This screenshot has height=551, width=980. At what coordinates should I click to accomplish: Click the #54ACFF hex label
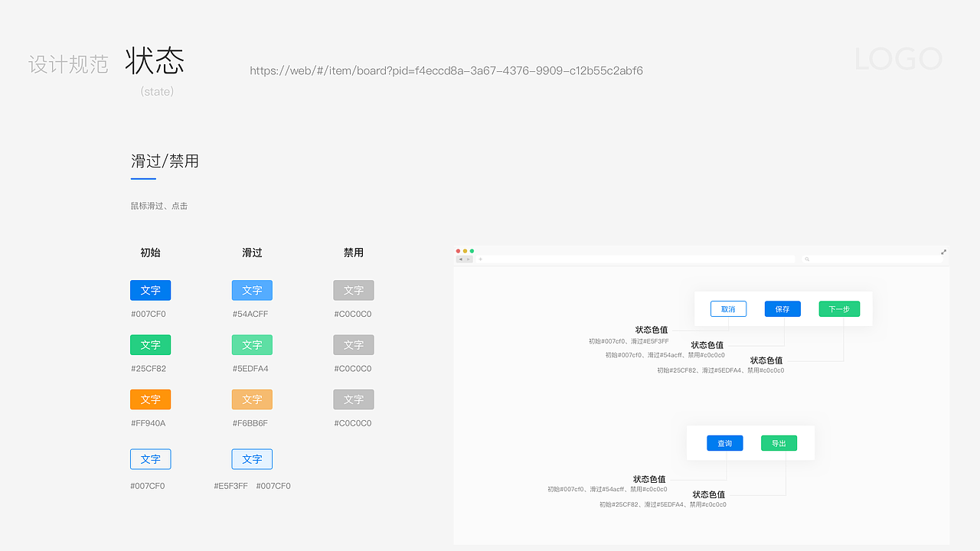(x=250, y=314)
